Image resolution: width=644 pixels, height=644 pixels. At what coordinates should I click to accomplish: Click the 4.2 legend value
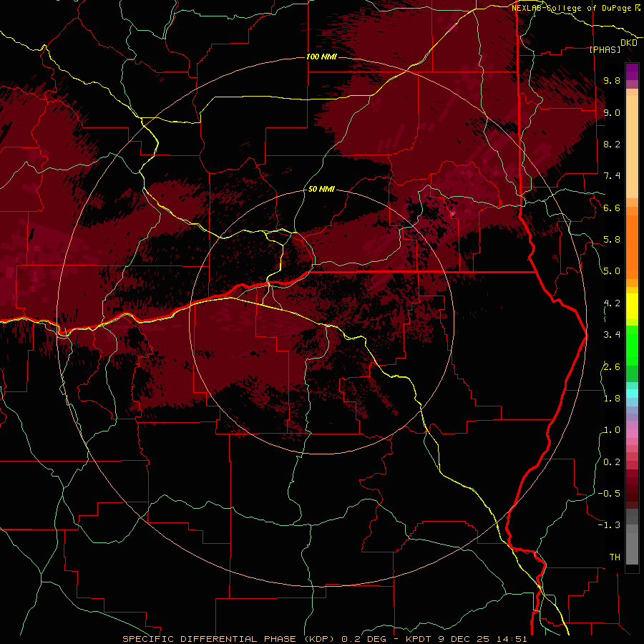coord(612,303)
